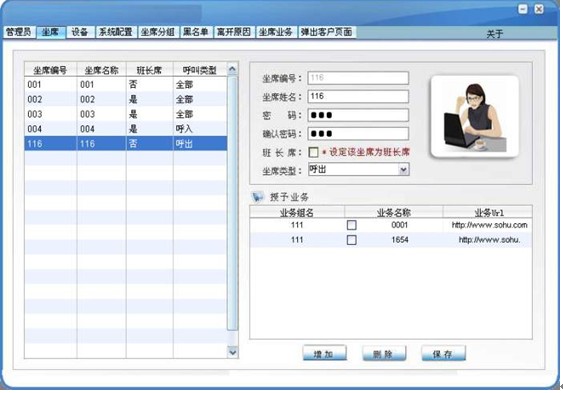Screen dimensions: 563x393
Task: Expand the 坐席类型 dropdown
Action: pos(404,169)
